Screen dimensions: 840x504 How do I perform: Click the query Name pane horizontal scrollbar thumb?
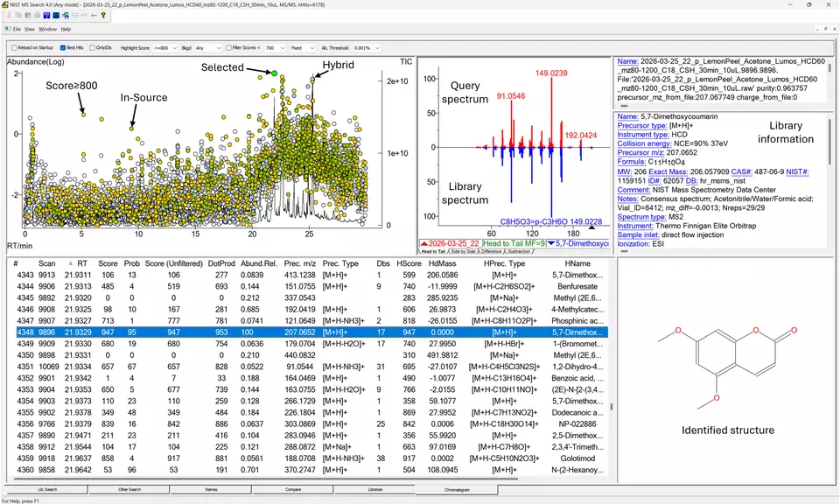[x=624, y=106]
